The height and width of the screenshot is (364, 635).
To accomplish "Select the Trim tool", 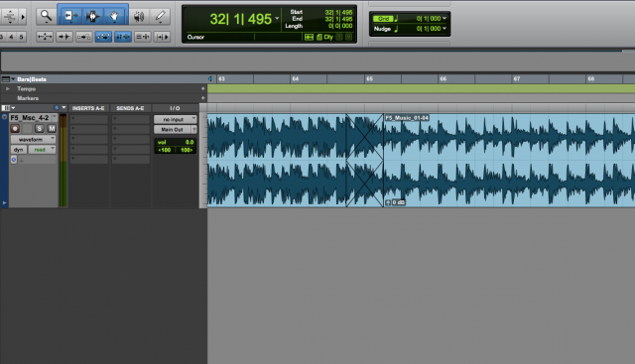I will point(70,16).
